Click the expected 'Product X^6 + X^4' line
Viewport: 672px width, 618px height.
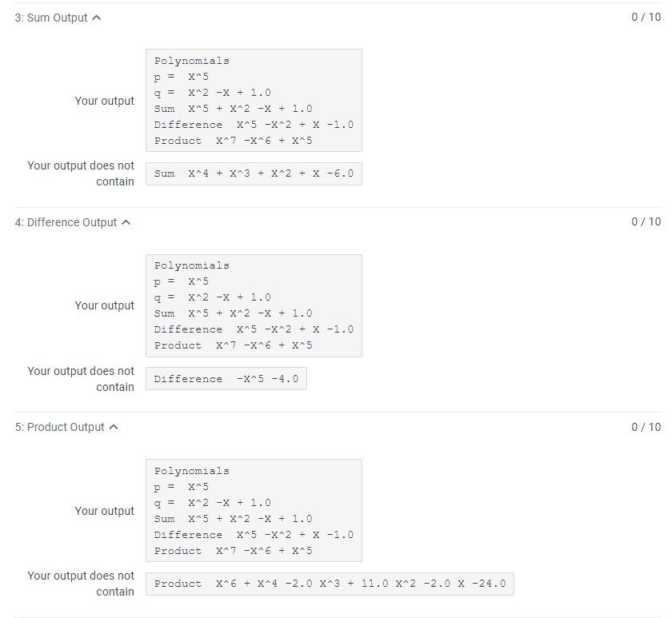click(330, 584)
